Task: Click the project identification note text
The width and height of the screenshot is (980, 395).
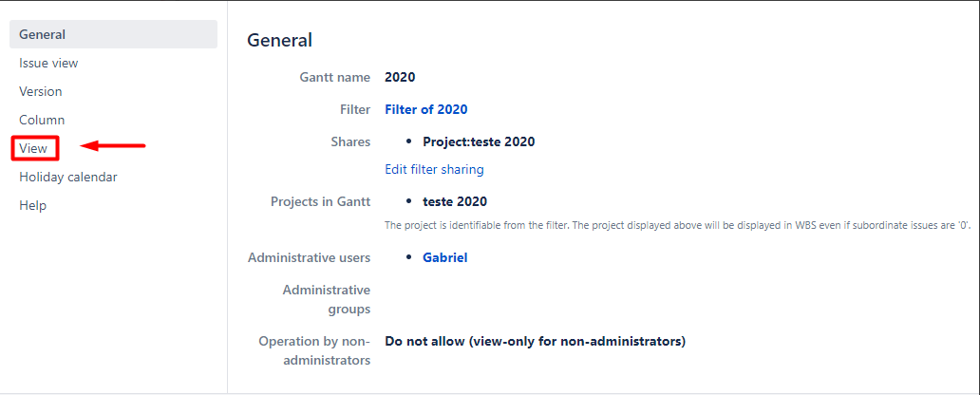Action: click(x=676, y=226)
